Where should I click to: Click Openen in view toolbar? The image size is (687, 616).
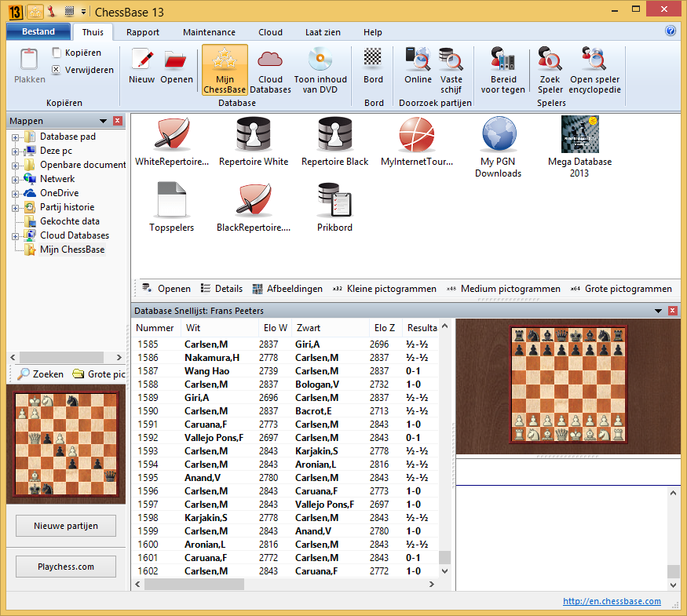(x=166, y=289)
